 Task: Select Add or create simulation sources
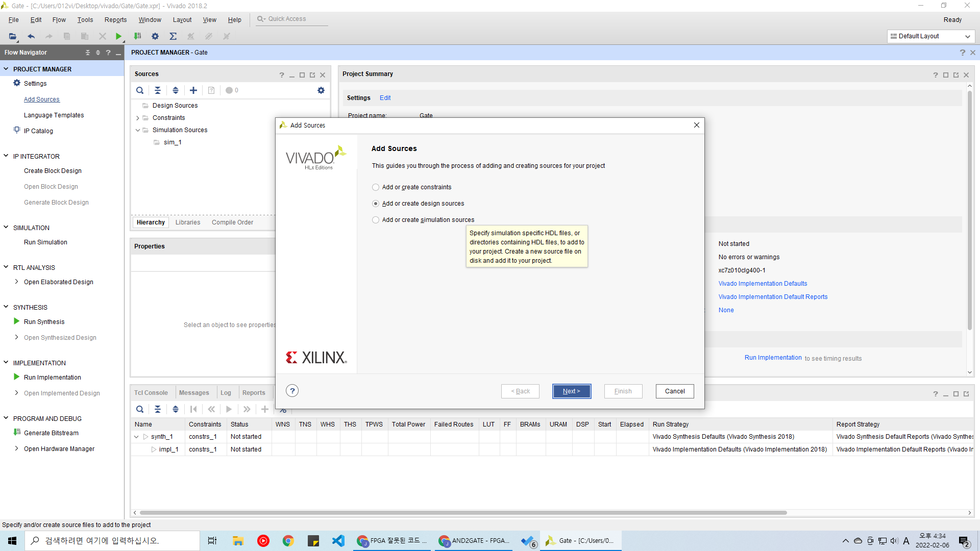coord(376,220)
